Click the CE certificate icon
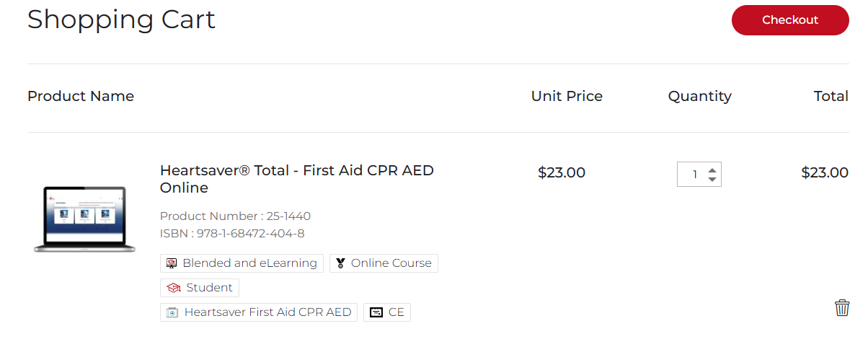Viewport: 868px width, 347px height. [376, 312]
